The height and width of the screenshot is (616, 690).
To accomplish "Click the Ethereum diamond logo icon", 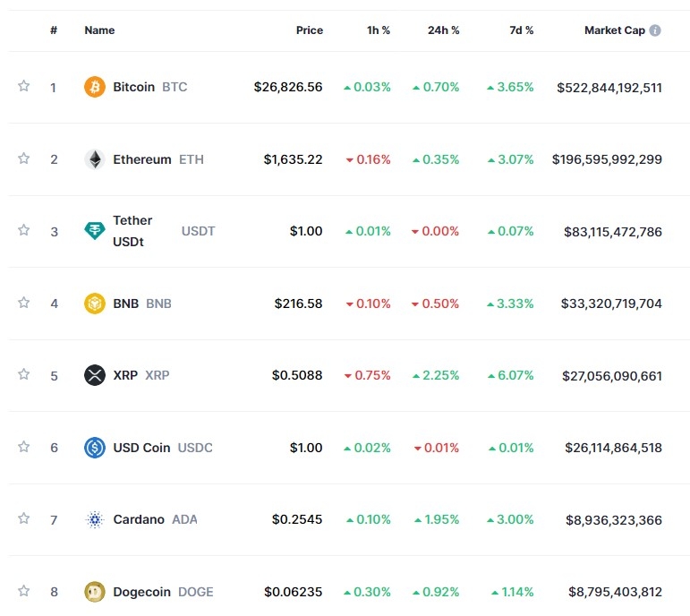I will click(95, 159).
